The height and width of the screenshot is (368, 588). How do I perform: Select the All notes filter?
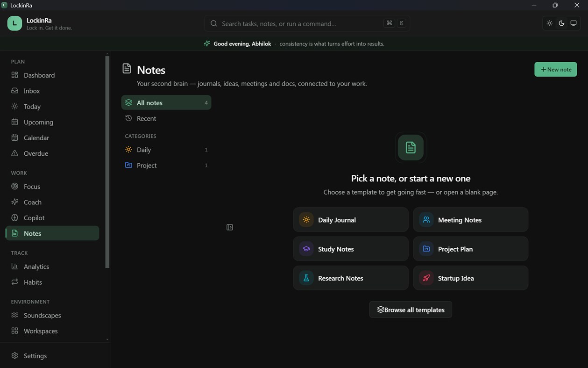[x=166, y=103]
